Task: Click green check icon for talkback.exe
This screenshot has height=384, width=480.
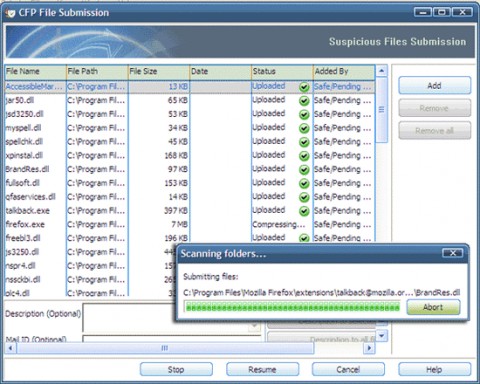Action: [304, 211]
